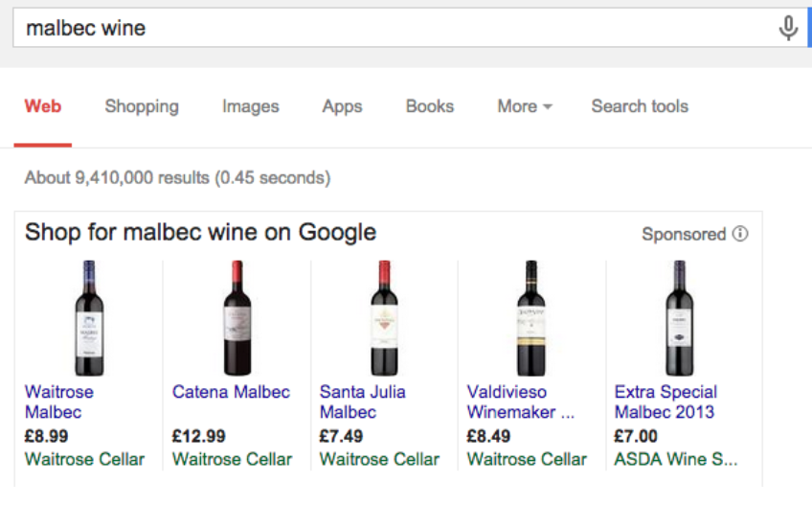Expand the More search options dropdown
This screenshot has height=505, width=812.
pyautogui.click(x=525, y=106)
